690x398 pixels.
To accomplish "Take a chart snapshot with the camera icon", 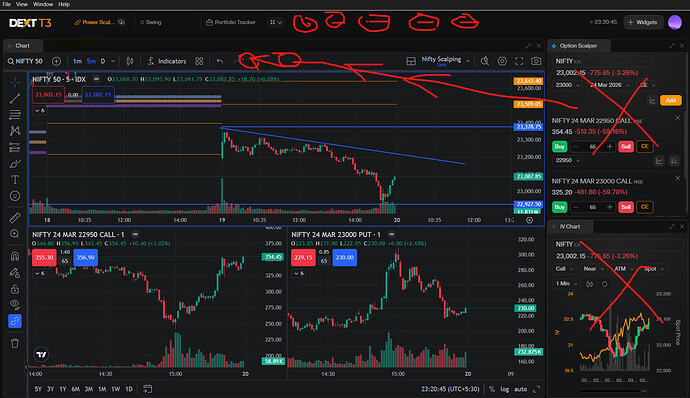I will 536,61.
